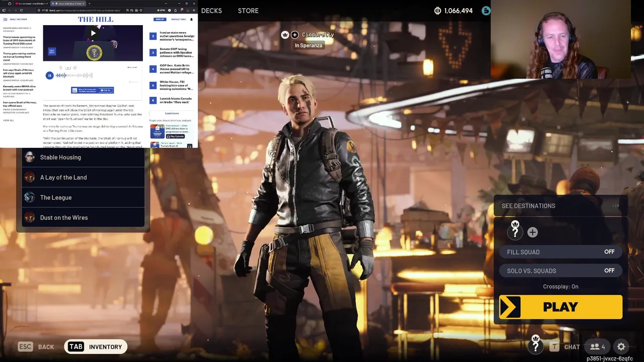Screen dimensions: 644x362
Task: Close the active browser tab
Action: (x=83, y=4)
